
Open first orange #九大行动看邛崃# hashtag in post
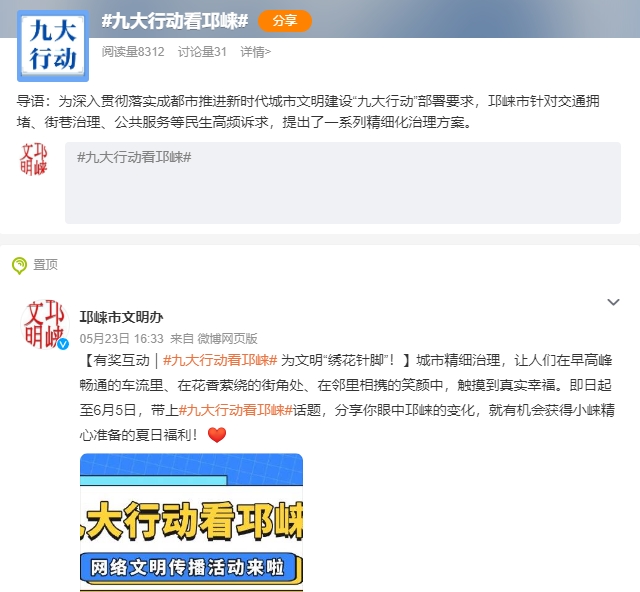(x=220, y=360)
